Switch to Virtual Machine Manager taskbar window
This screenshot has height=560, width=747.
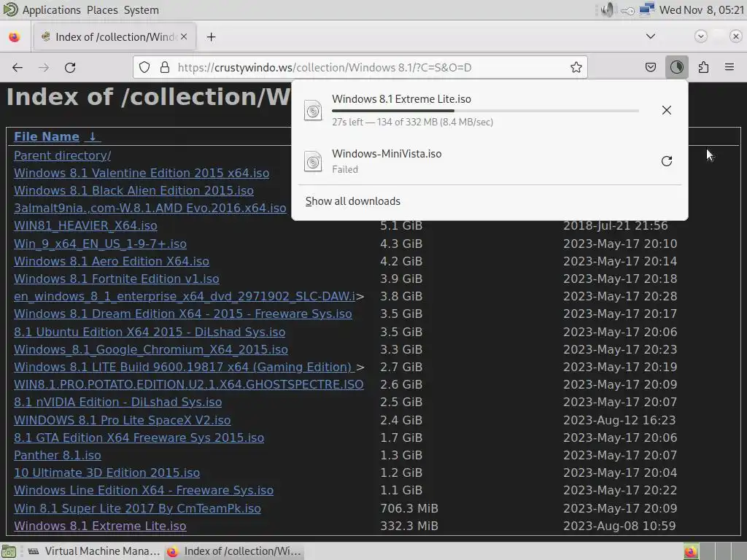93,551
